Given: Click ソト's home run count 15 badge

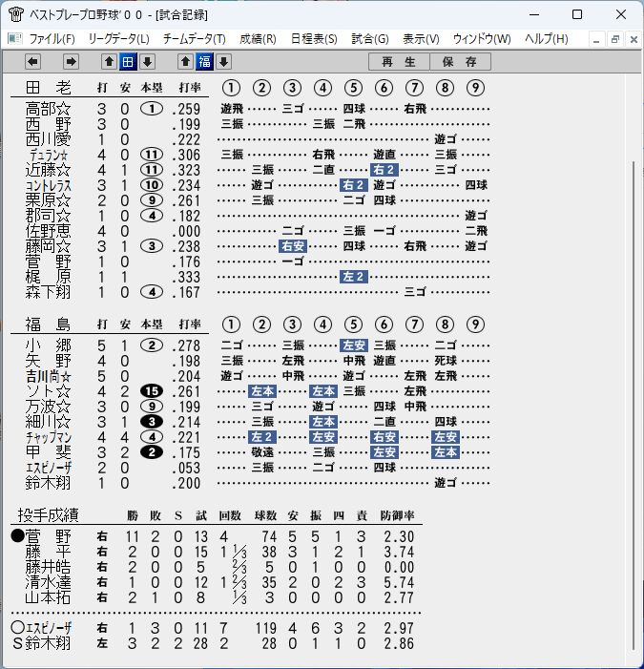Looking at the screenshot, I should tap(152, 391).
